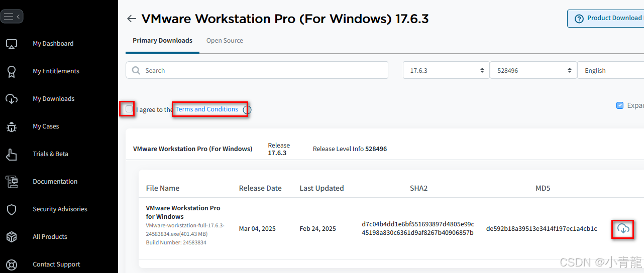Switch to the Primary Downloads tab
Viewport: 644px width, 273px height.
(162, 41)
